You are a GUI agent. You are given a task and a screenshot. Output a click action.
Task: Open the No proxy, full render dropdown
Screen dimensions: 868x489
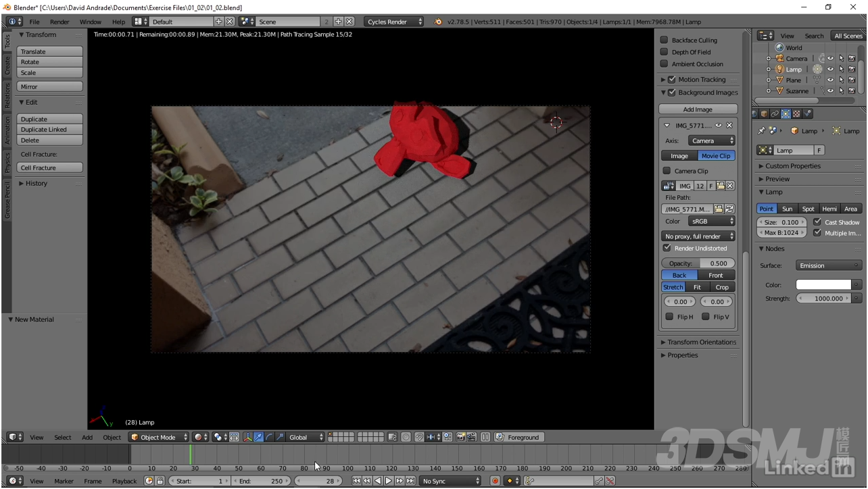pos(698,236)
